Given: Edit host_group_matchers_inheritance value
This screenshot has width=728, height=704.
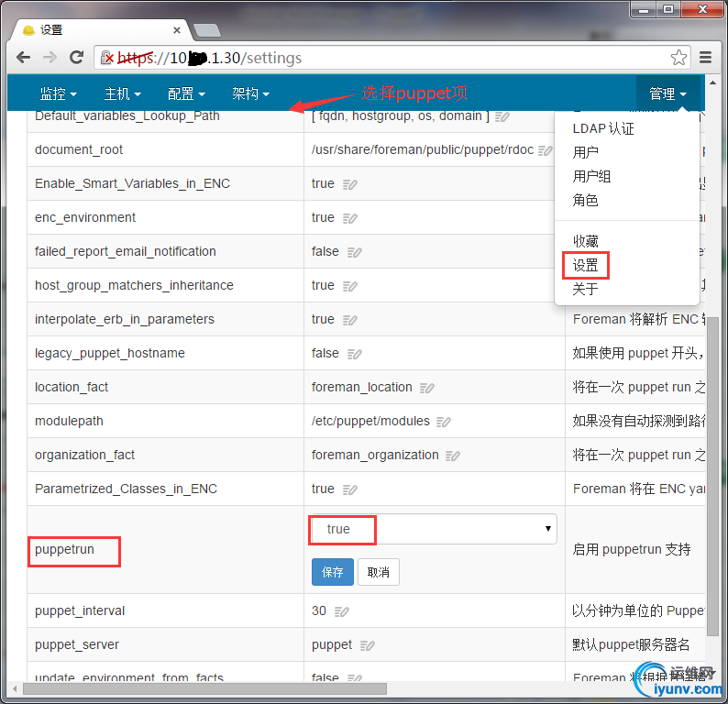Looking at the screenshot, I should pos(349,286).
